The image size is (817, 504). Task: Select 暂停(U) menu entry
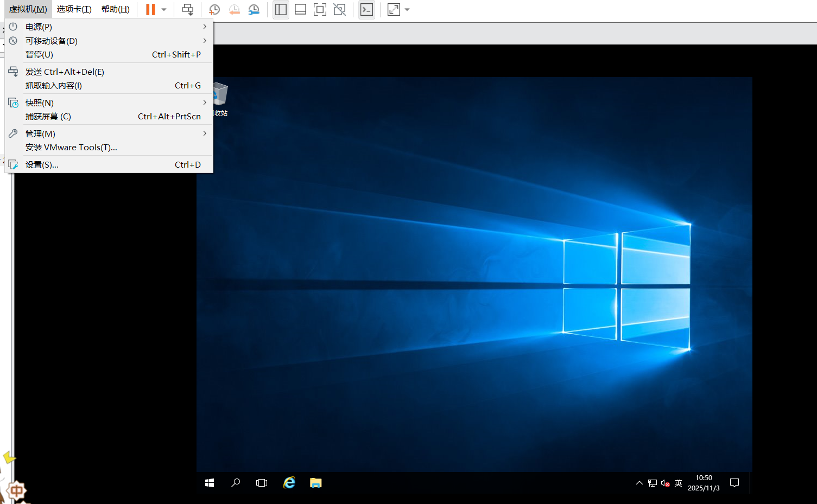click(109, 55)
